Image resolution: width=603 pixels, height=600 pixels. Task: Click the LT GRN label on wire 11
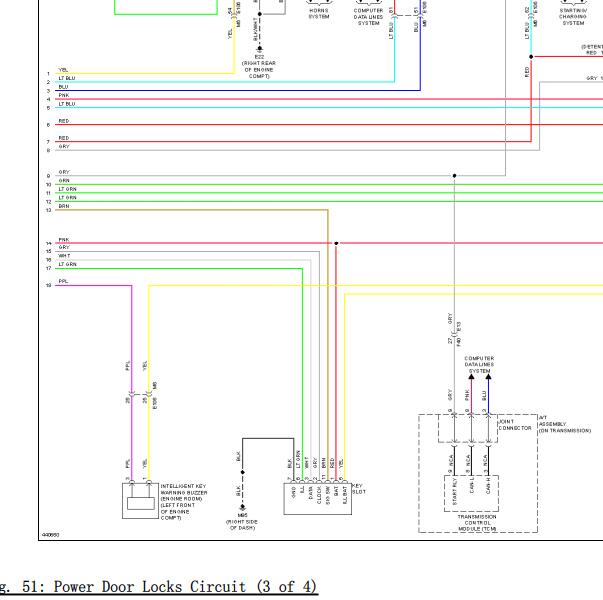coord(68,189)
